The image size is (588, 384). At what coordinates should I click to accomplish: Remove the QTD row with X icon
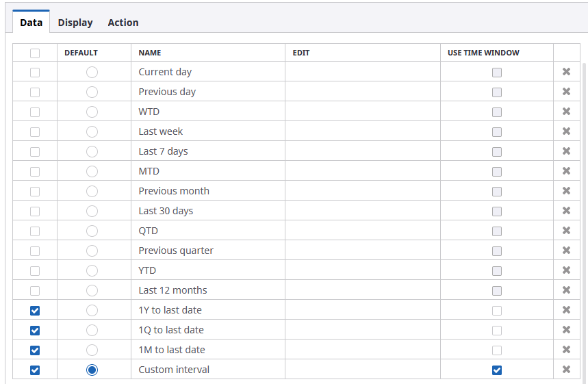[566, 231]
